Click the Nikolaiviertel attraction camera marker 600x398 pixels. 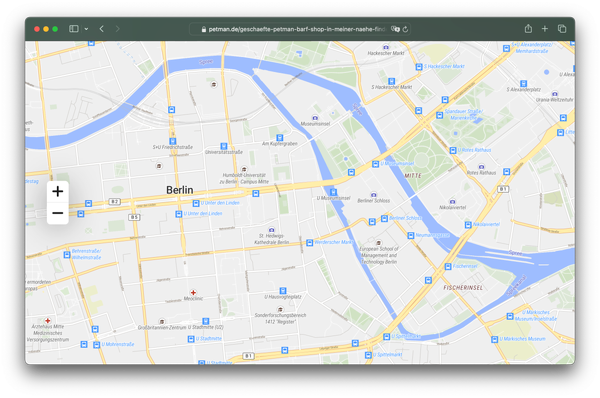pos(452,202)
